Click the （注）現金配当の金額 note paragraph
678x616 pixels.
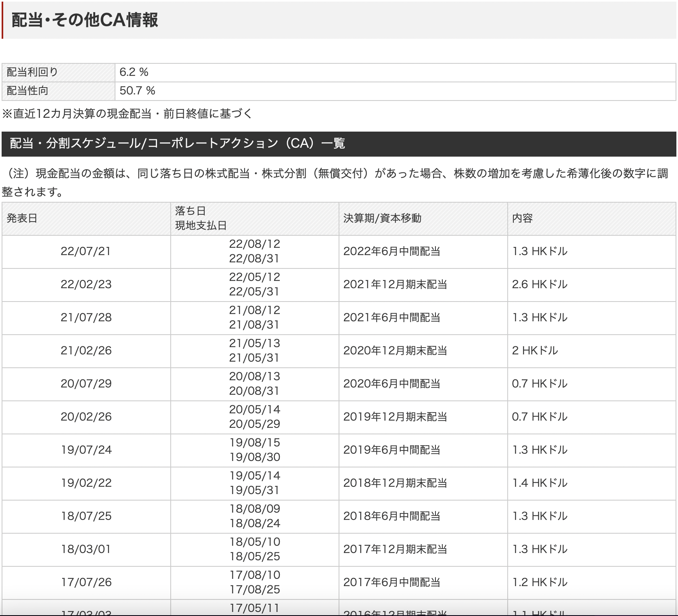coord(336,182)
